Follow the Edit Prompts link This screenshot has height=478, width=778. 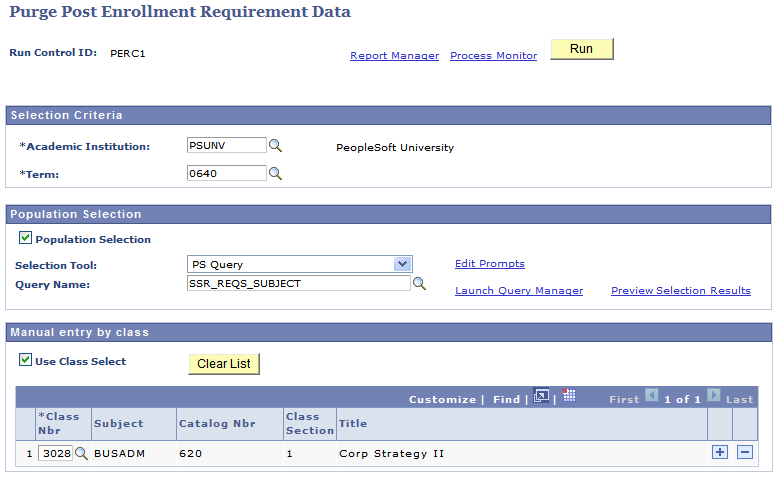(x=490, y=264)
